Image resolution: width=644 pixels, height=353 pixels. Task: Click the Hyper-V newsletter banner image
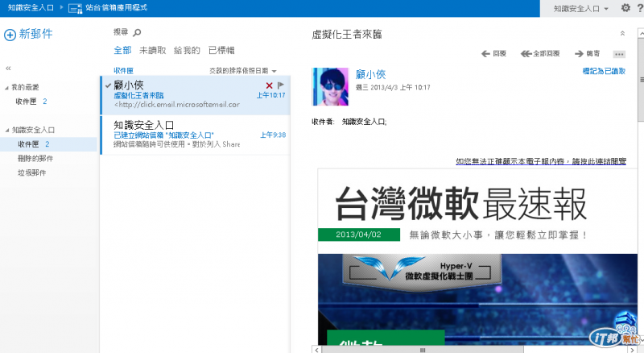477,299
